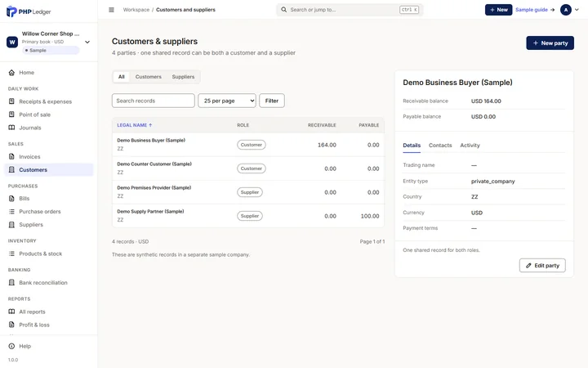Open the user avatar A
The height and width of the screenshot is (368, 588).
click(565, 10)
